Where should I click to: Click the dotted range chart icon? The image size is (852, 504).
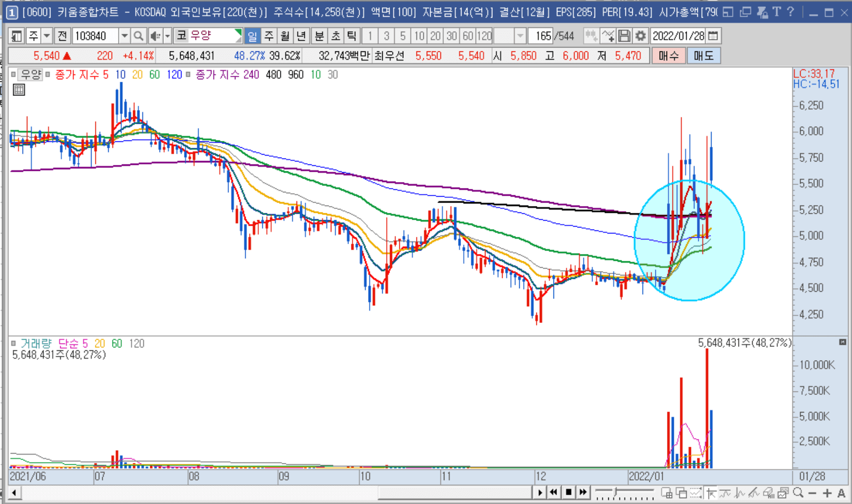696,493
